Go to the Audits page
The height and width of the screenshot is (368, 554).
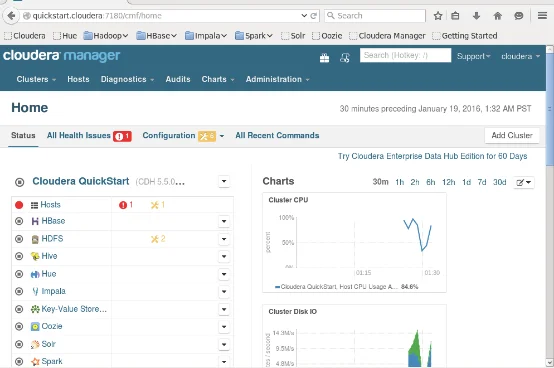coord(178,79)
